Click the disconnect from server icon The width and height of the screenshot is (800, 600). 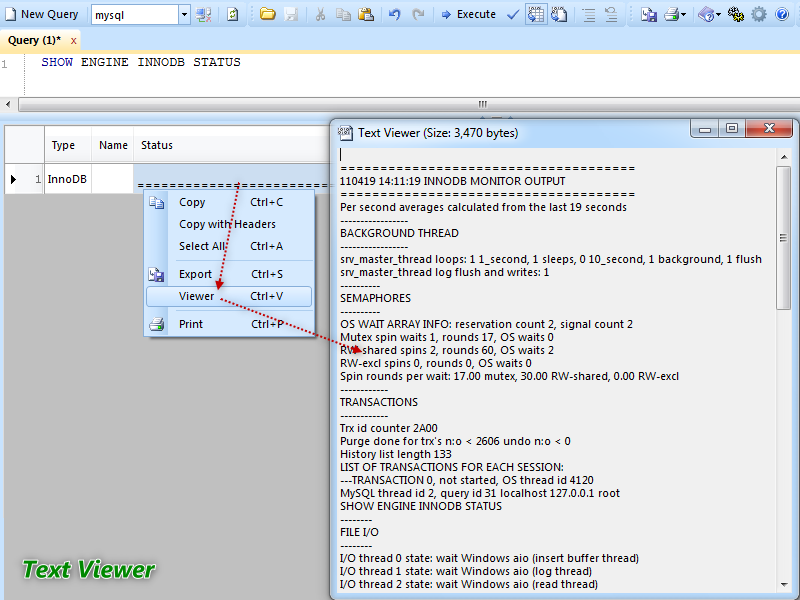point(204,15)
